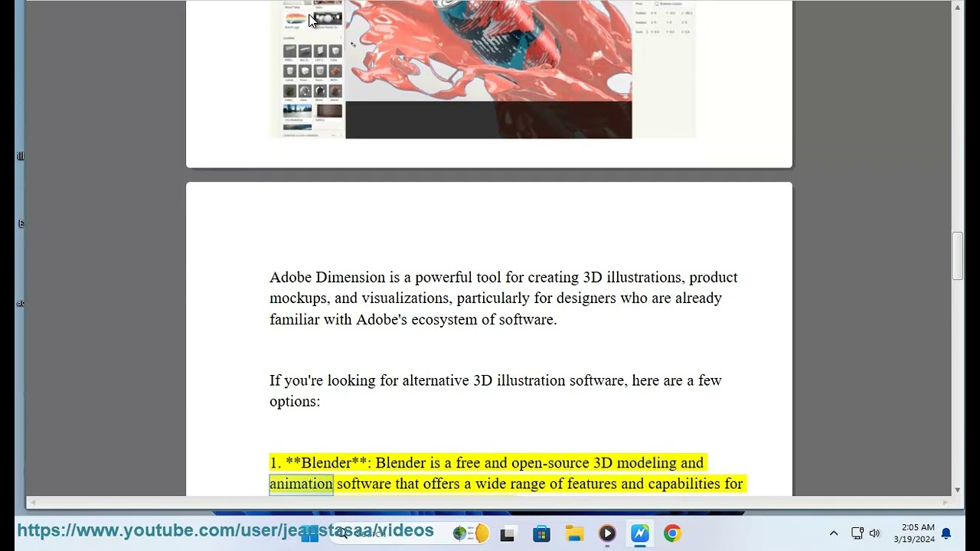This screenshot has height=551, width=980.
Task: Click the horizontal scrollbar left arrow
Action: pos(31,502)
